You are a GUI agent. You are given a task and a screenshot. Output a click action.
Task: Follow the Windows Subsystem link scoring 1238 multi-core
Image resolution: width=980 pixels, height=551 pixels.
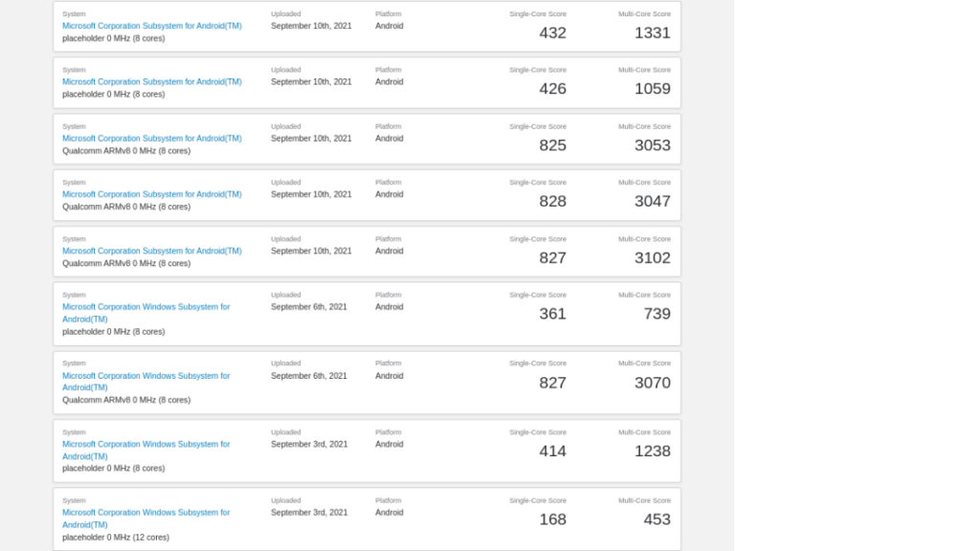point(145,444)
